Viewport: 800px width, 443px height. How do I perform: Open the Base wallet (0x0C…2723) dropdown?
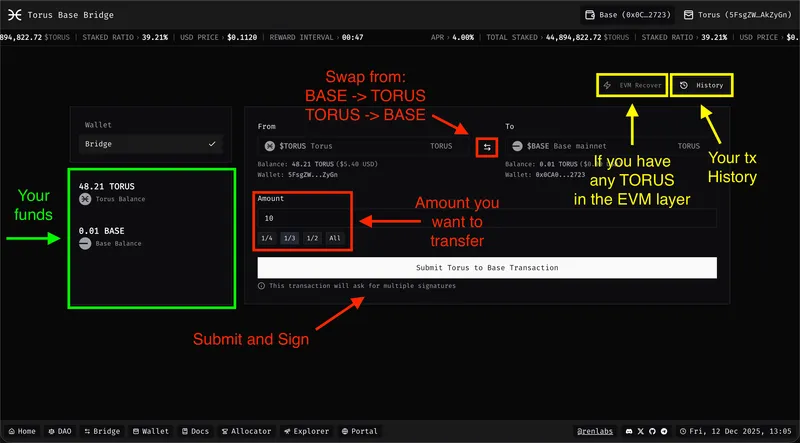coord(628,15)
